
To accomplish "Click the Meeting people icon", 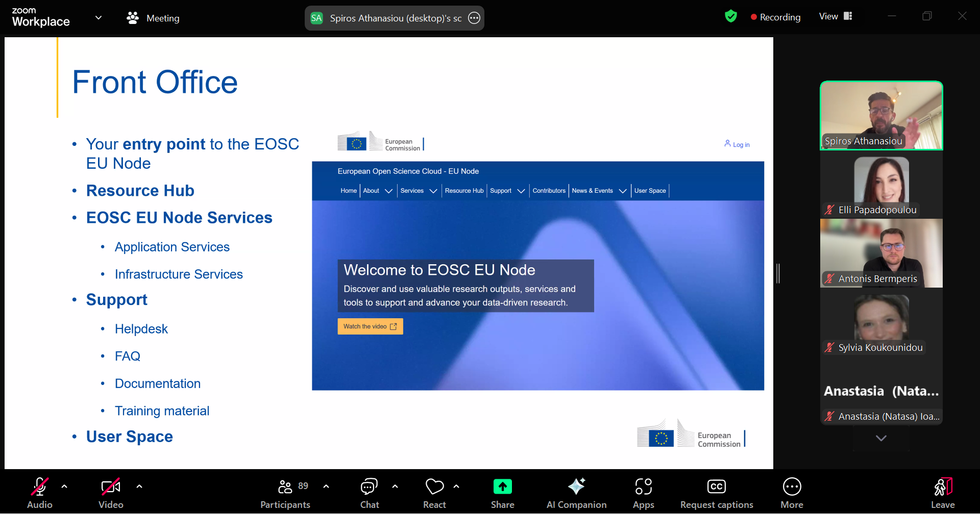I will point(133,18).
